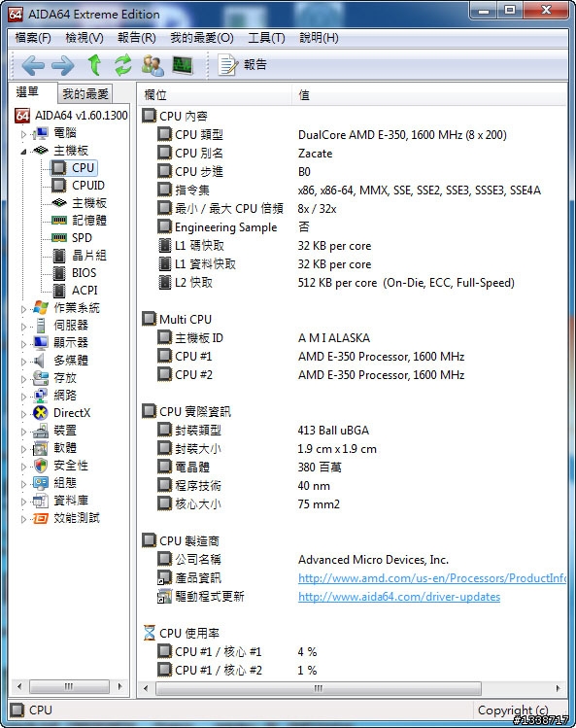Click the 欄位 column header
The height and width of the screenshot is (728, 576).
coord(215,95)
